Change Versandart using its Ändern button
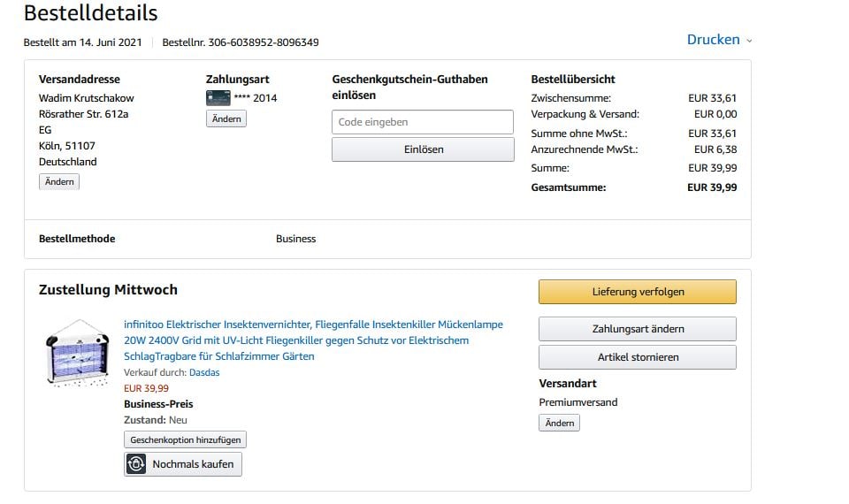849x504 pixels. click(x=559, y=423)
